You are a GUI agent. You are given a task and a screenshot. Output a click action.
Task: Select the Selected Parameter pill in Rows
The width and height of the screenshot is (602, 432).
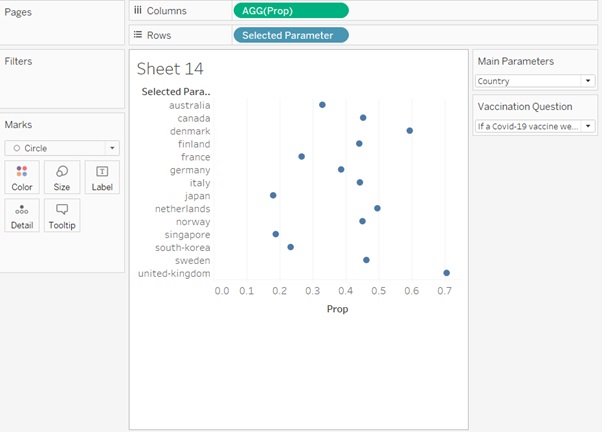tap(291, 35)
